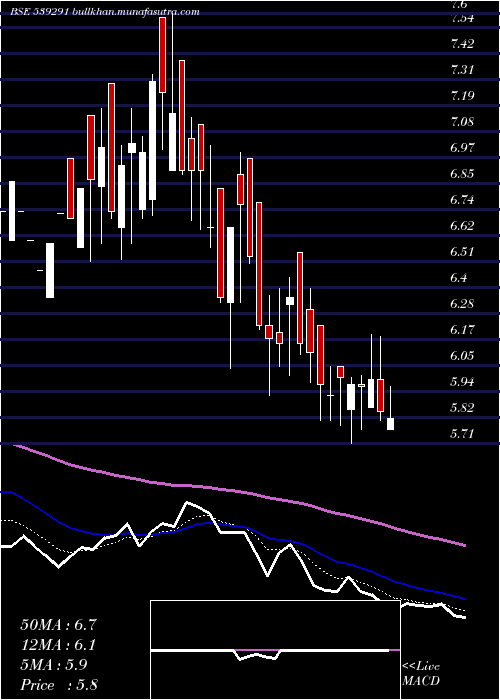Click the 6.51 price axis label
The image size is (500, 700).
pos(462,252)
